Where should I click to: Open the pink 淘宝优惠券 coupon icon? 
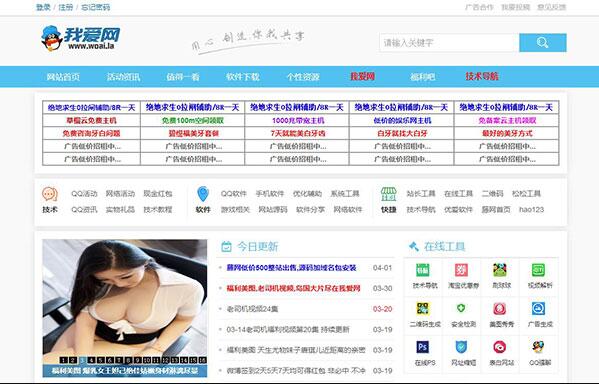(x=461, y=270)
